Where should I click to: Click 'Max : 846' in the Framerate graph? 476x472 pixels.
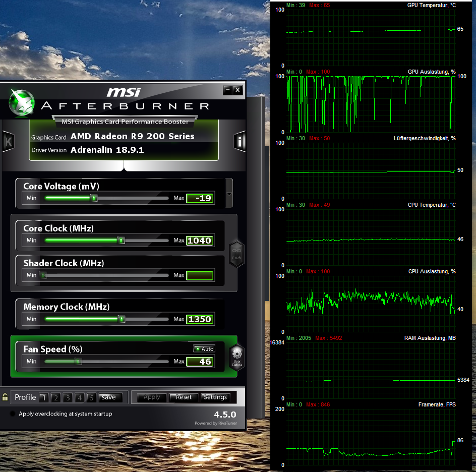click(318, 404)
